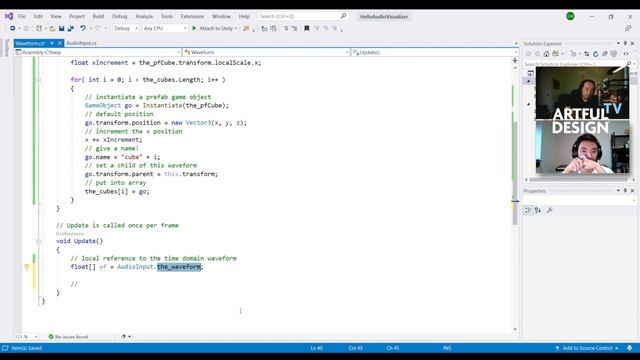
Task: Click the Solution Explorer horizontal scrollbar
Action: (x=577, y=180)
